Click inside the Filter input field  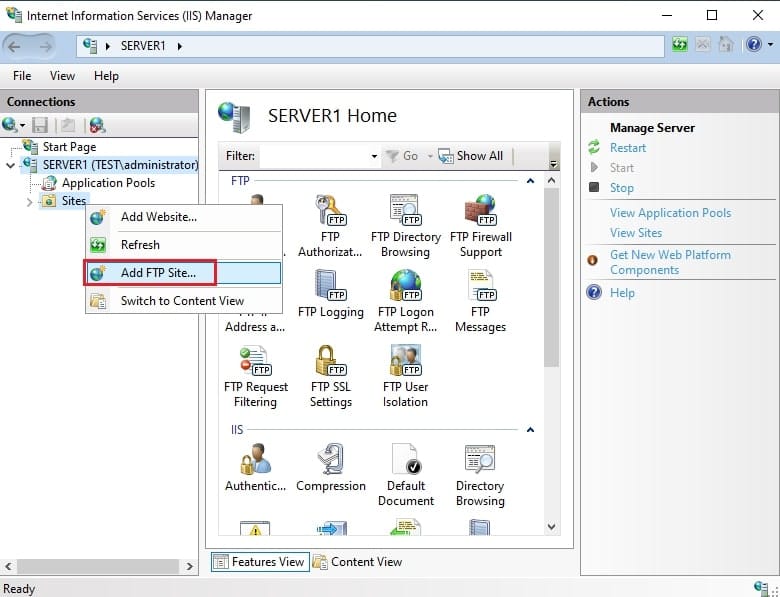click(x=315, y=156)
